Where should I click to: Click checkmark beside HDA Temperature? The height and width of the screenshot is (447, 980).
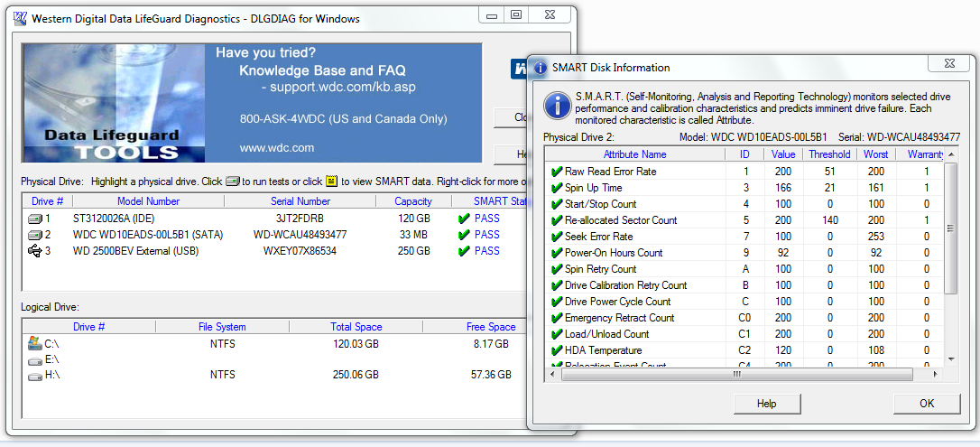[x=556, y=350]
